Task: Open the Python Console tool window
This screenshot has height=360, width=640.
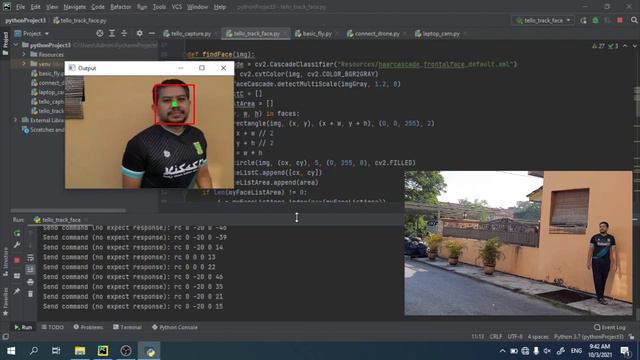Action: pyautogui.click(x=175, y=327)
